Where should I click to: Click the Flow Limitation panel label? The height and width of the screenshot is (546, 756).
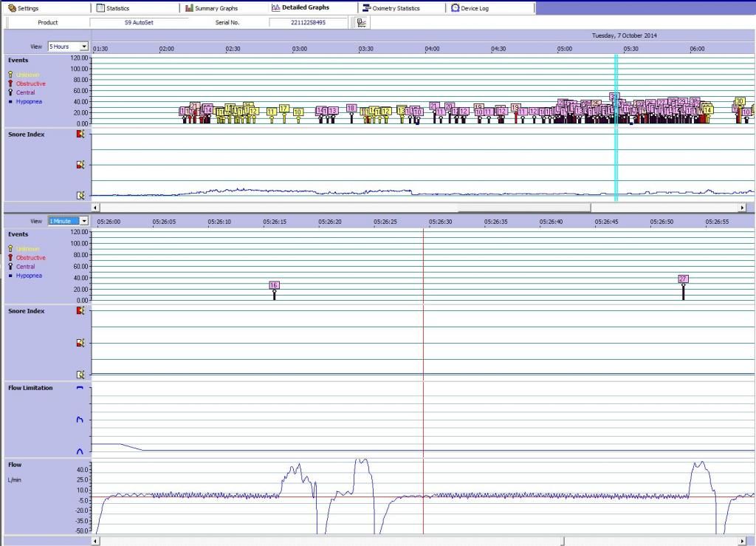(30, 388)
